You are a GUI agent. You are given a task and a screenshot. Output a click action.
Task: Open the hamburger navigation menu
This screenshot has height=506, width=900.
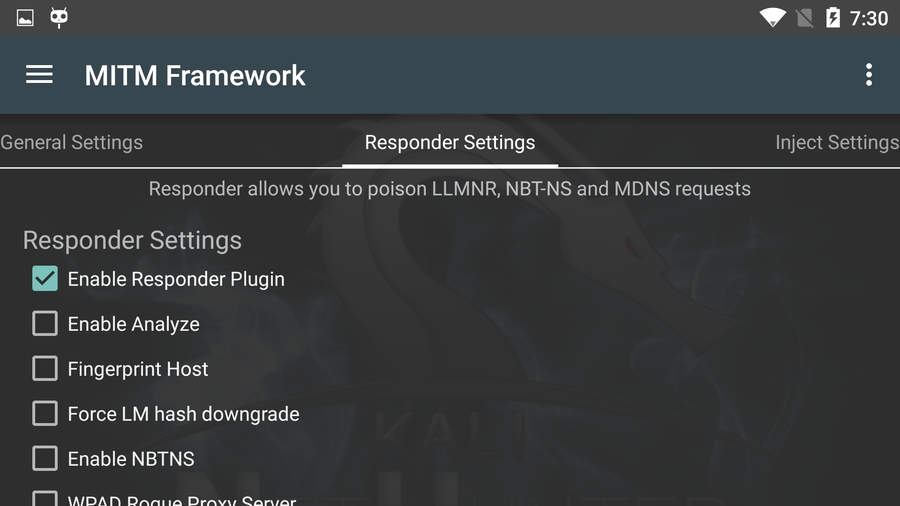tap(39, 75)
